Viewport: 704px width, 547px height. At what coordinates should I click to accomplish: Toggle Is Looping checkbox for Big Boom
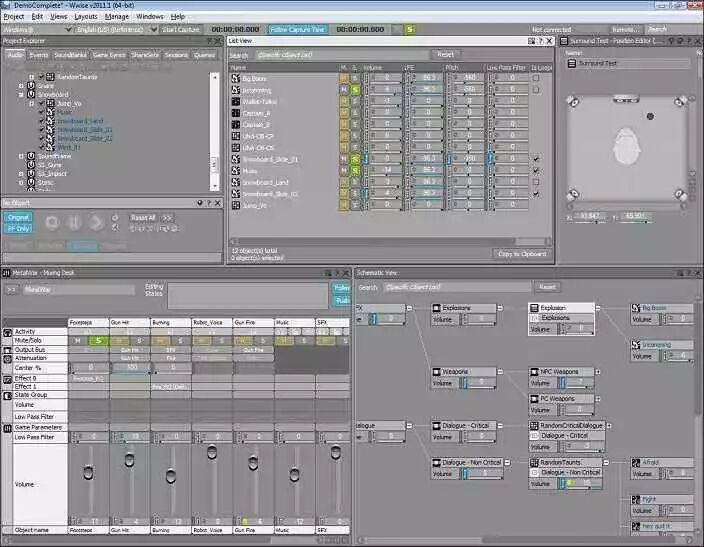pyautogui.click(x=536, y=78)
